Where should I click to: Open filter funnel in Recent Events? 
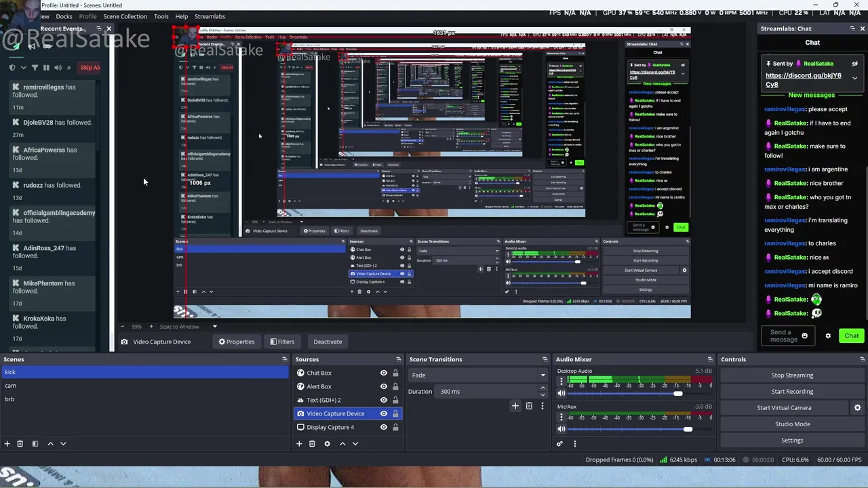(35, 67)
